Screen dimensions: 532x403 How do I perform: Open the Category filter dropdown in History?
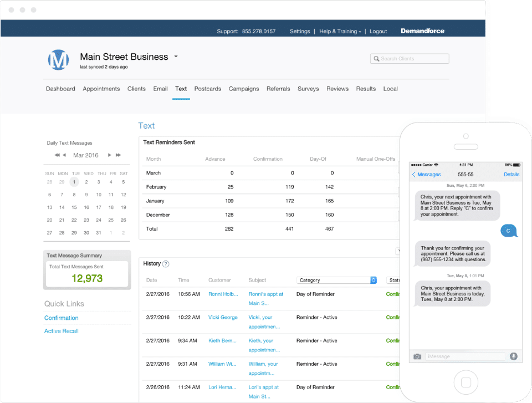tap(336, 280)
